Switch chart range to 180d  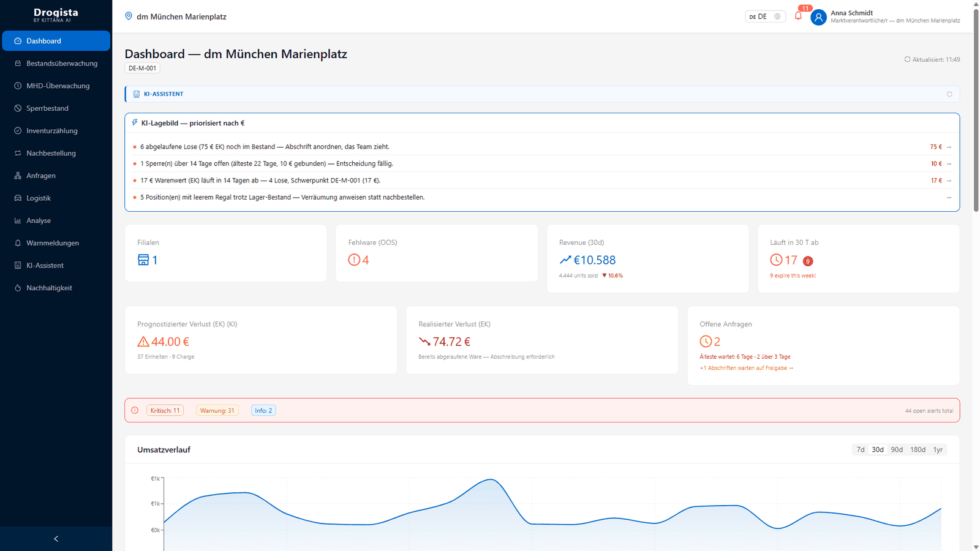(x=918, y=450)
